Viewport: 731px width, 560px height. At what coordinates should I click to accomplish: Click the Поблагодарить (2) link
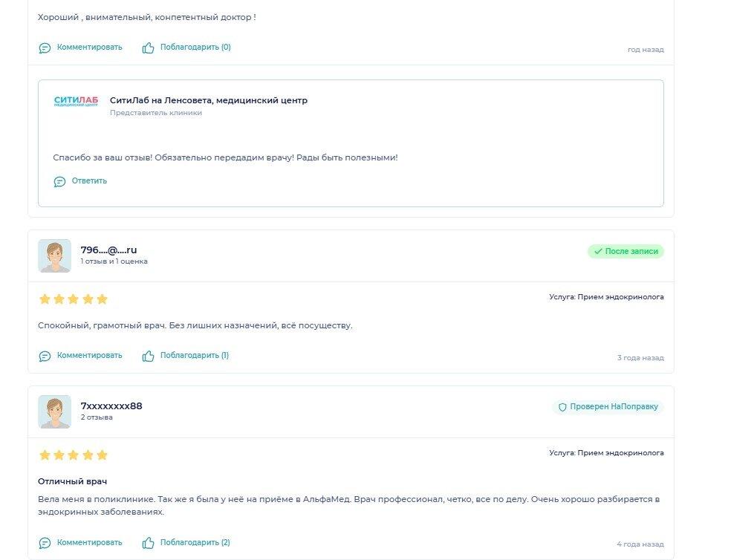195,542
